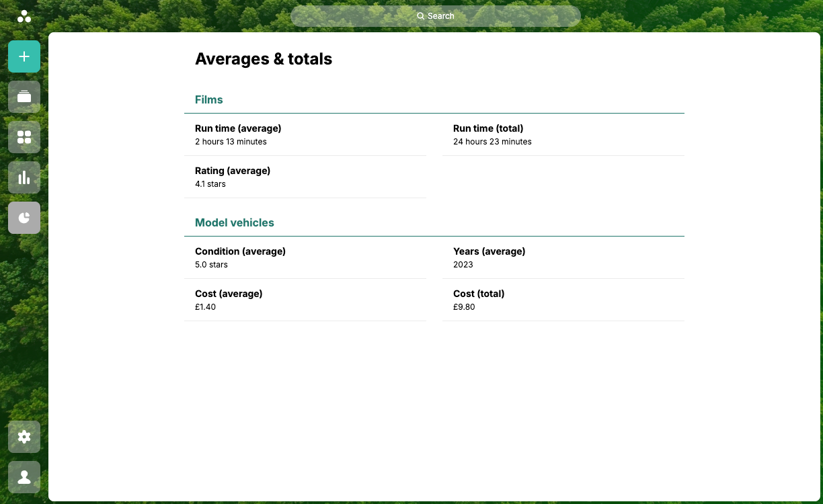Open the Films section heading link
Image resolution: width=823 pixels, height=504 pixels.
pyautogui.click(x=209, y=99)
